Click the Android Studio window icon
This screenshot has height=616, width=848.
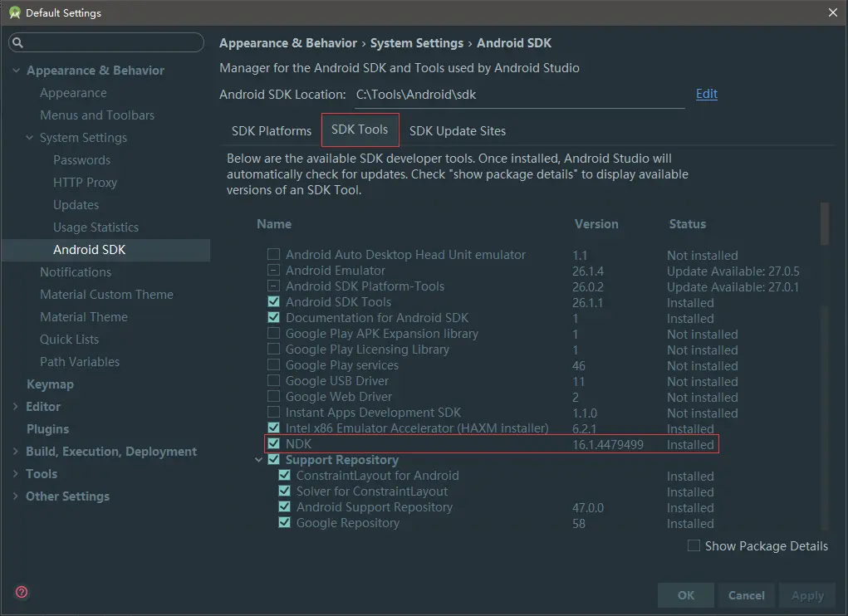[15, 12]
